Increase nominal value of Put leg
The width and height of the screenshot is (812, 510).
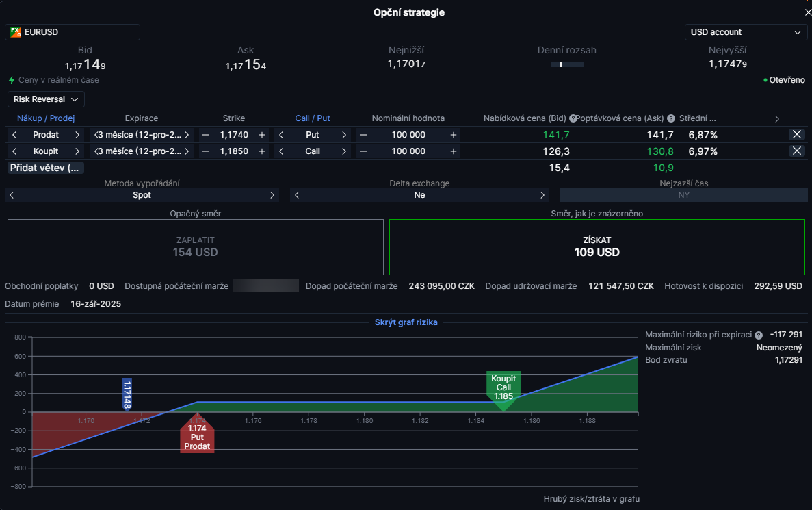click(453, 135)
